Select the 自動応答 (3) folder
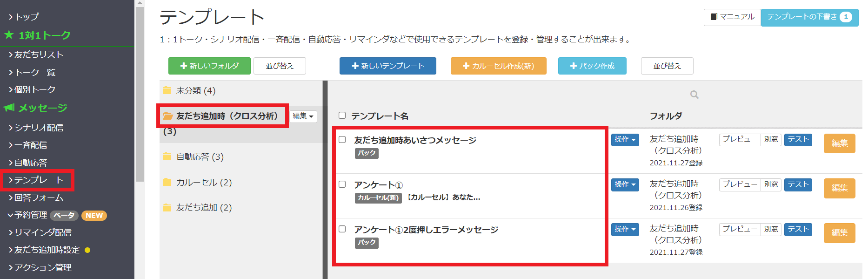868x279 pixels. [x=200, y=157]
